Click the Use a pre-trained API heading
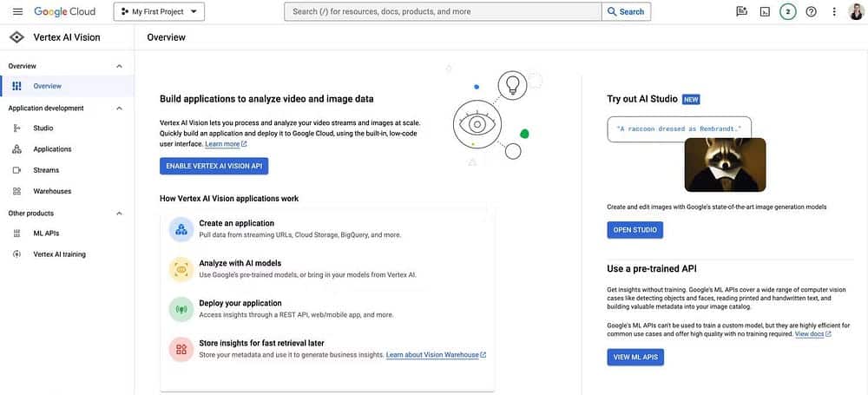Screen dimensions: 868x395 click(x=652, y=269)
